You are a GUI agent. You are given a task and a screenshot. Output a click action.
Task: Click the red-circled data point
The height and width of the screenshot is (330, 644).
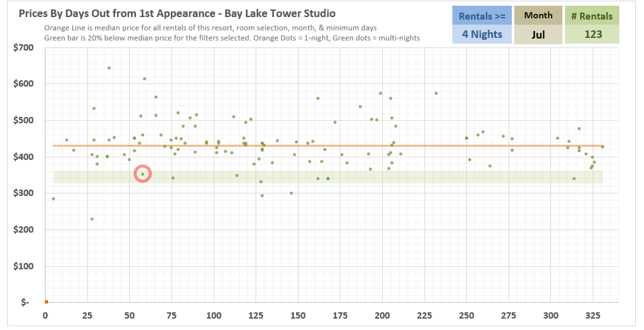tap(143, 174)
